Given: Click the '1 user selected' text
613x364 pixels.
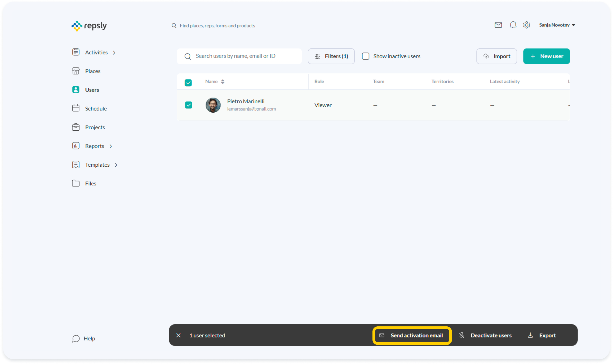Looking at the screenshot, I should pos(207,335).
